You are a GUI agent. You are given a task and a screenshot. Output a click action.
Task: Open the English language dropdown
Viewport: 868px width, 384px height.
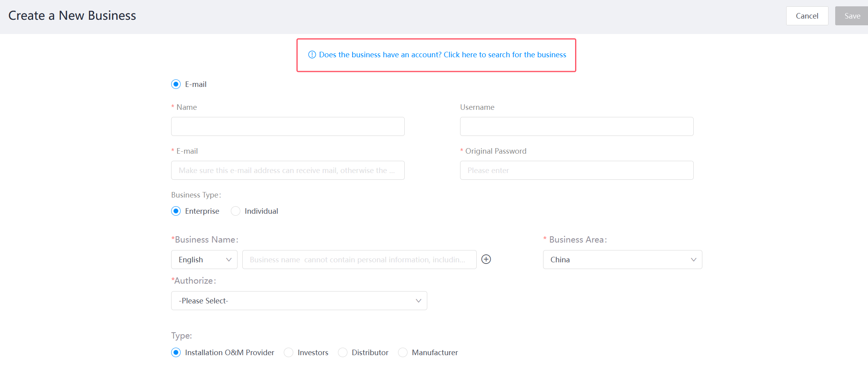tap(204, 260)
